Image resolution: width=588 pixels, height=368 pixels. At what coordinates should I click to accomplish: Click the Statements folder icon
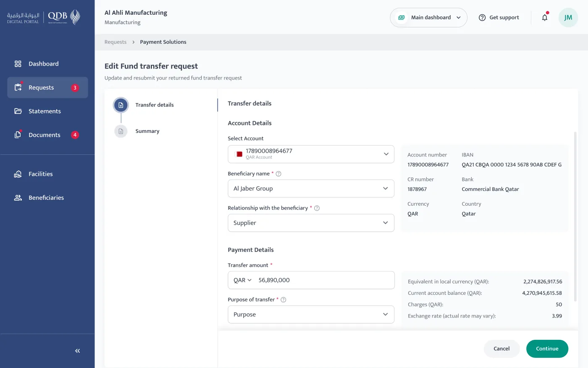coord(18,111)
